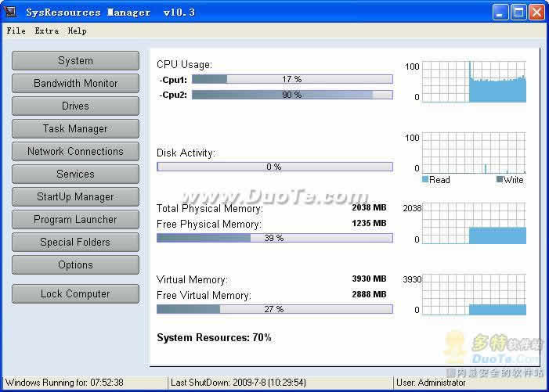The width and height of the screenshot is (549, 392).
Task: Click 'System Resources: 70%' text
Action: tap(214, 338)
